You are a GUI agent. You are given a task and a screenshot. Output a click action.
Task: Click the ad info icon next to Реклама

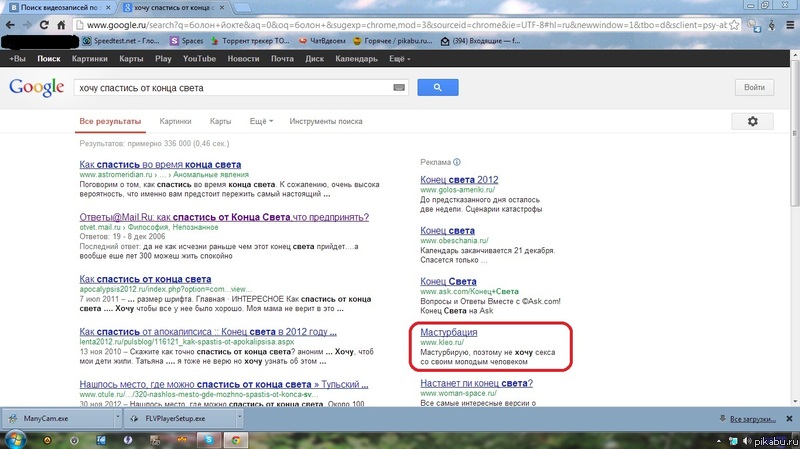(x=456, y=161)
